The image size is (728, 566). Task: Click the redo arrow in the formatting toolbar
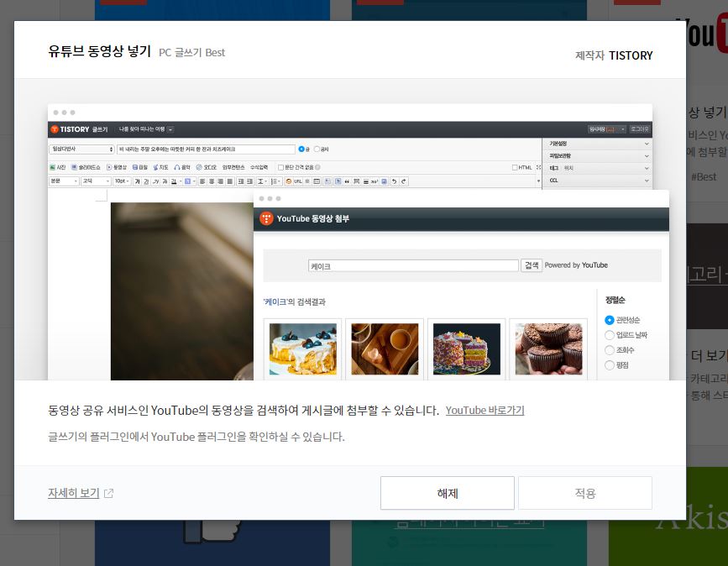[x=403, y=181]
